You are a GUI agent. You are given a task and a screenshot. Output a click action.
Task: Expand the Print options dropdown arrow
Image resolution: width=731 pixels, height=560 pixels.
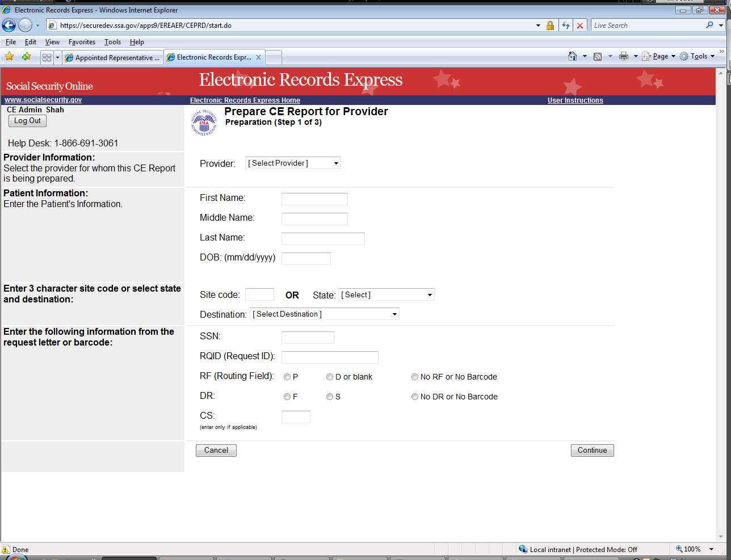coord(636,56)
